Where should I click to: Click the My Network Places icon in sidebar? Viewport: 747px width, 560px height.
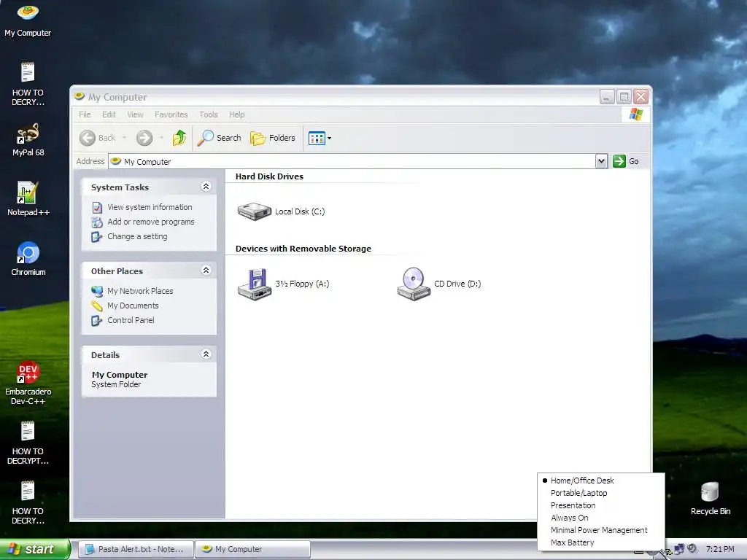coord(97,291)
